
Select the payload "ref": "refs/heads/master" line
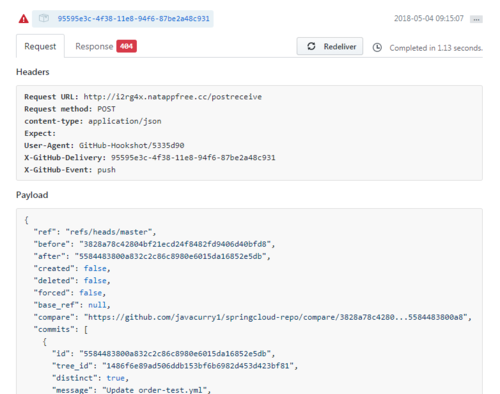click(x=95, y=232)
